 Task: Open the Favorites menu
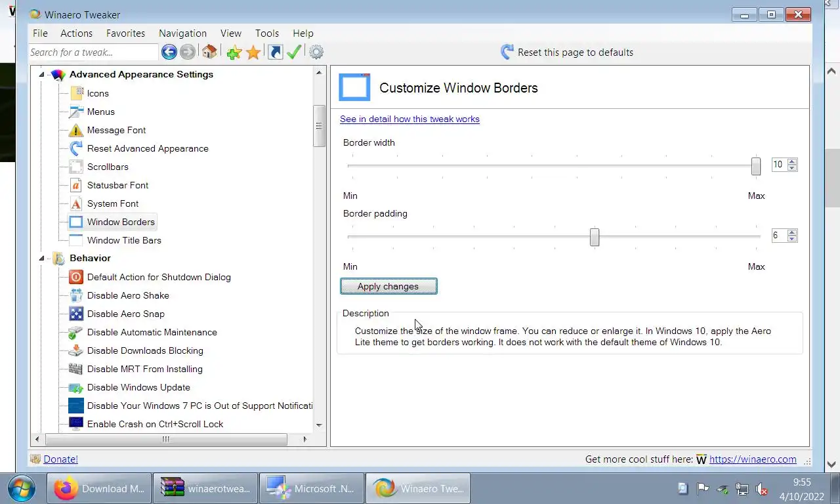coord(125,33)
